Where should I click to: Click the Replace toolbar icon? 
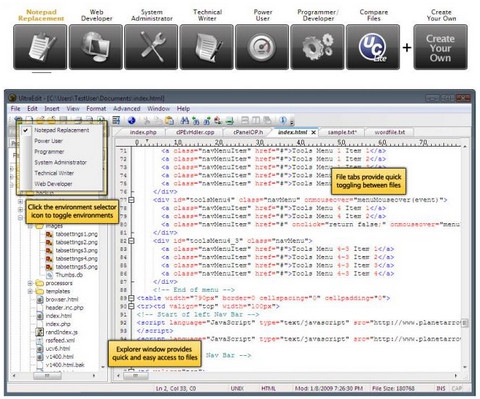coord(218,120)
